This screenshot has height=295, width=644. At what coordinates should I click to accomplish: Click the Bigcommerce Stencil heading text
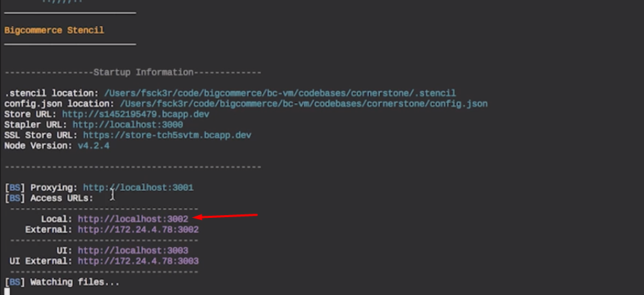[x=54, y=30]
